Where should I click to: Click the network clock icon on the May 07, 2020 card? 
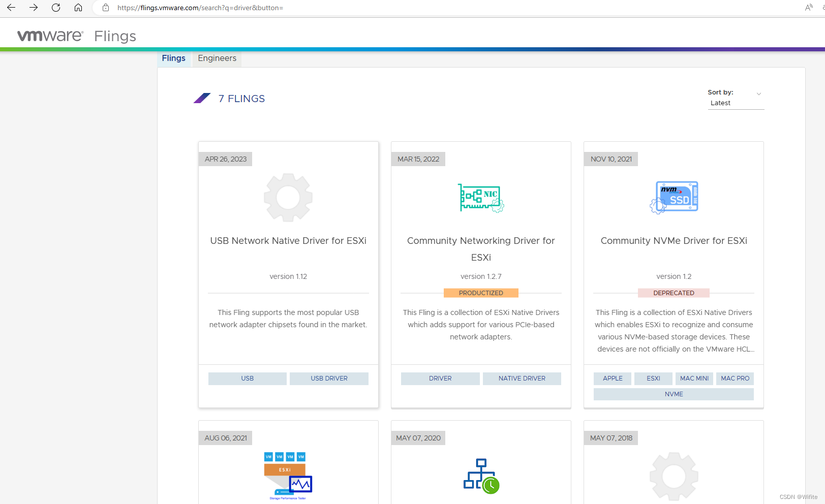(x=481, y=476)
